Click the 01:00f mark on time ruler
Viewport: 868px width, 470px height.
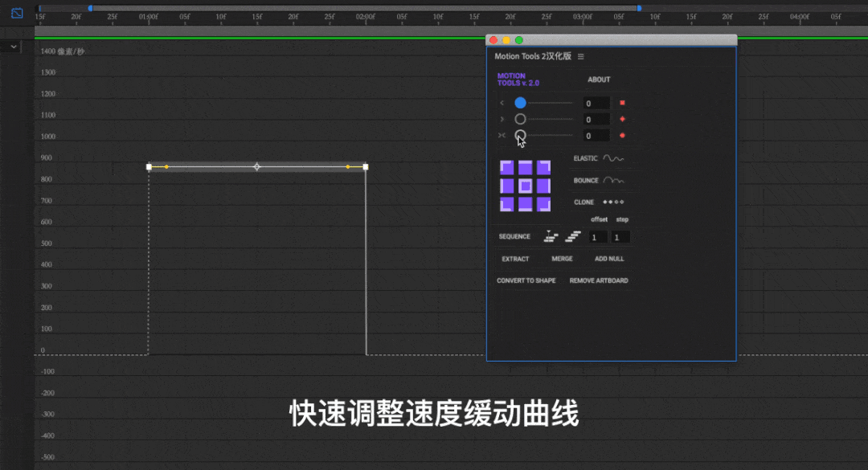point(149,17)
